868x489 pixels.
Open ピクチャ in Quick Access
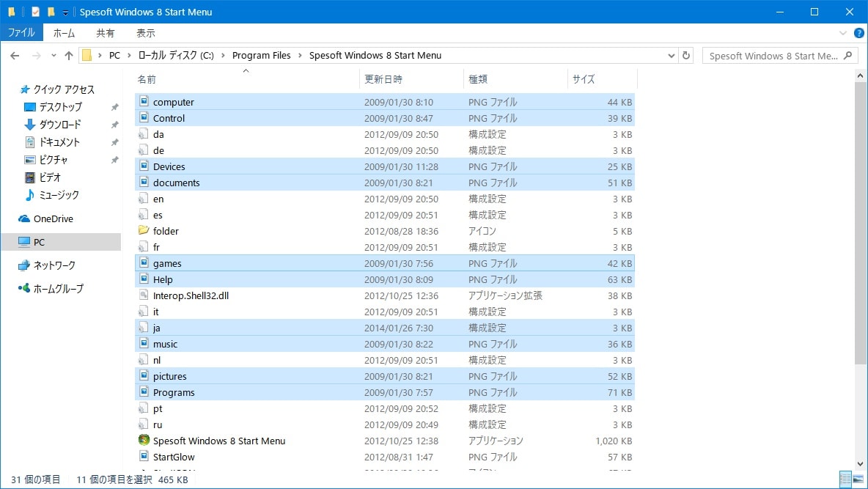click(46, 160)
